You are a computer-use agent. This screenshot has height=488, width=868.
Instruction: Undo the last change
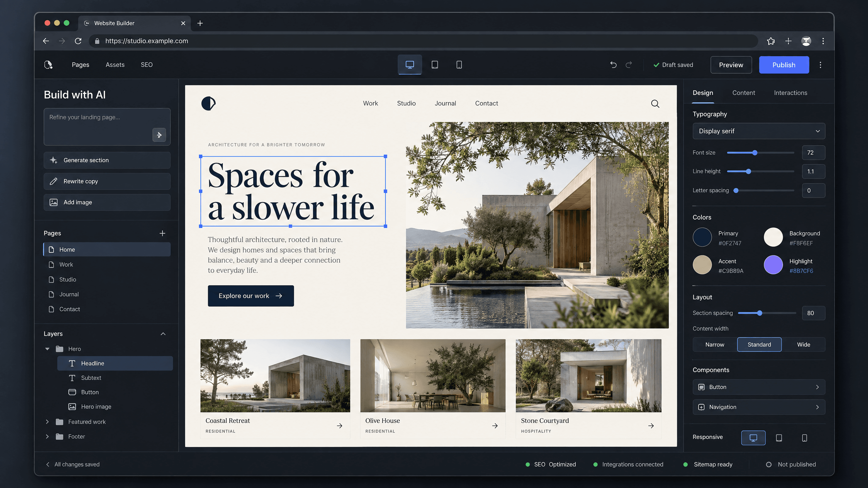pyautogui.click(x=613, y=65)
